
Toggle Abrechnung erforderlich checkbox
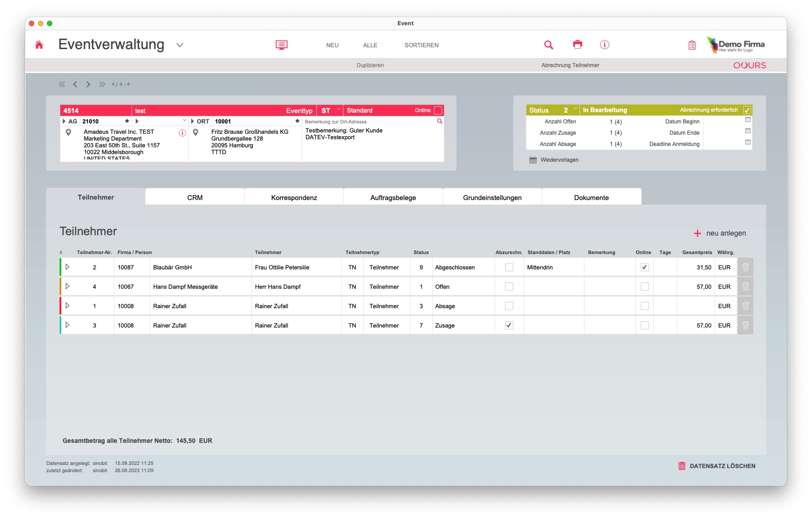click(747, 110)
